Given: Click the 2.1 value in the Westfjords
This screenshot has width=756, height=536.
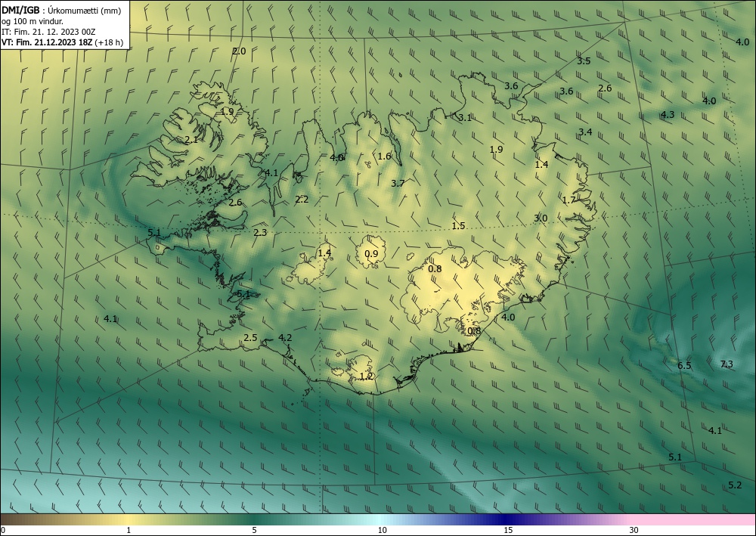Looking at the screenshot, I should point(191,140).
